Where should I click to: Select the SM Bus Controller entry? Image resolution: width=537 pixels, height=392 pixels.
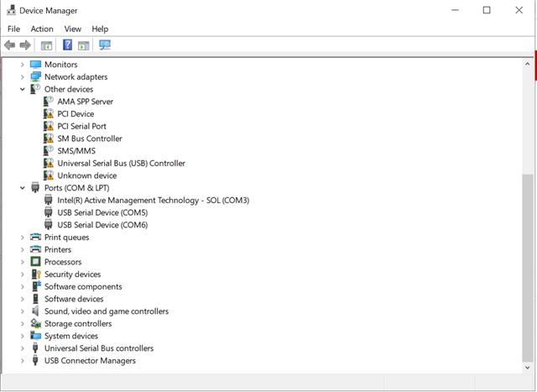(x=90, y=139)
